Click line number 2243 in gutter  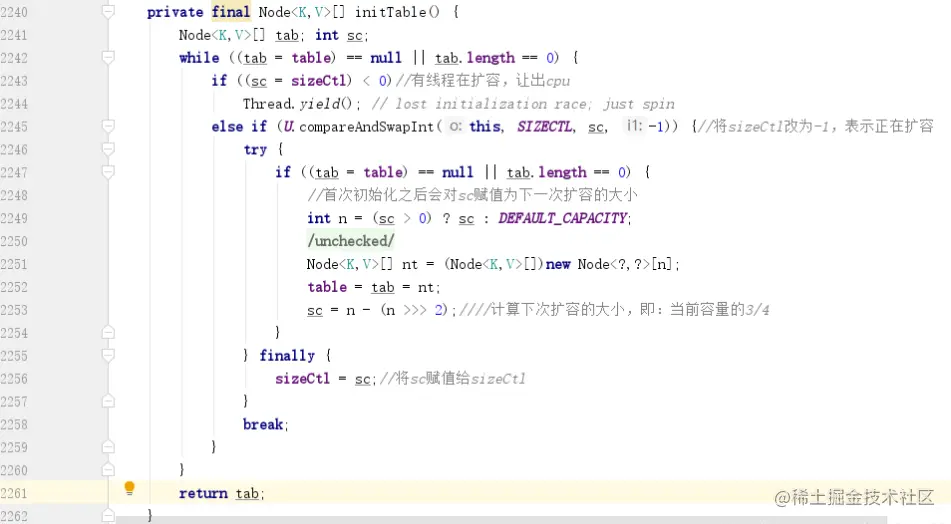tap(14, 81)
